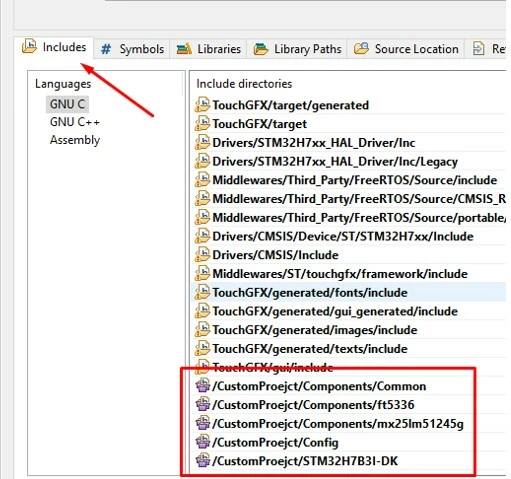Select Assembly language
The image size is (511, 479).
point(75,140)
